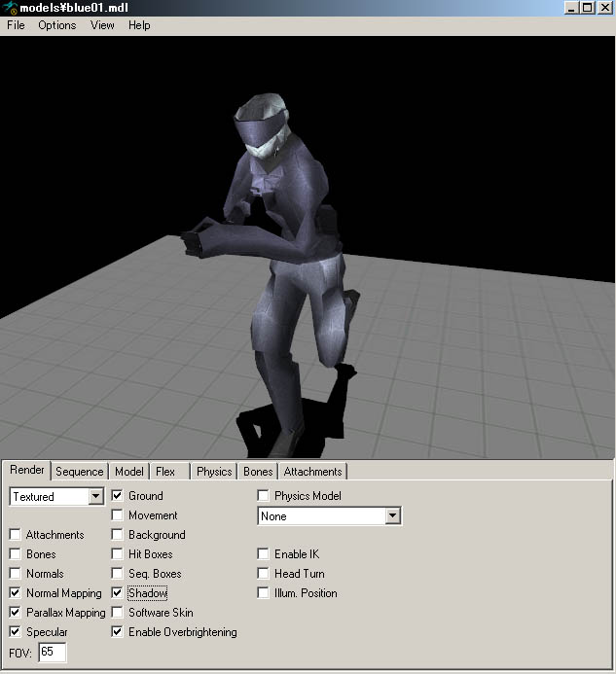The width and height of the screenshot is (616, 674).
Task: Switch to the Sequence tab
Action: click(x=80, y=472)
